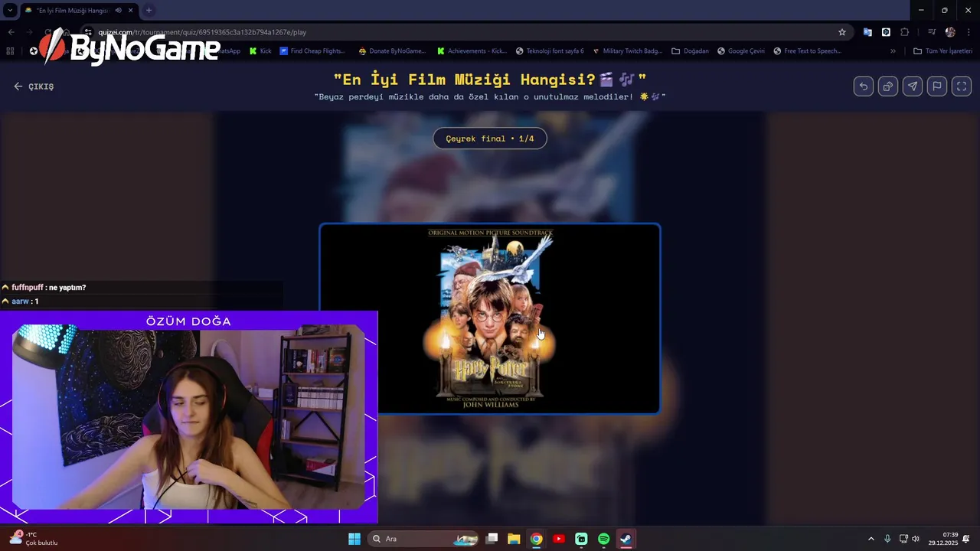Select the Harry Potter soundtrack card

pyautogui.click(x=490, y=318)
